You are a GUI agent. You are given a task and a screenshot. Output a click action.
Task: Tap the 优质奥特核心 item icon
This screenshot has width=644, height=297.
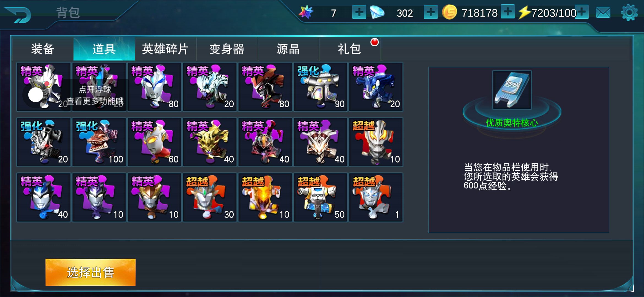[512, 90]
